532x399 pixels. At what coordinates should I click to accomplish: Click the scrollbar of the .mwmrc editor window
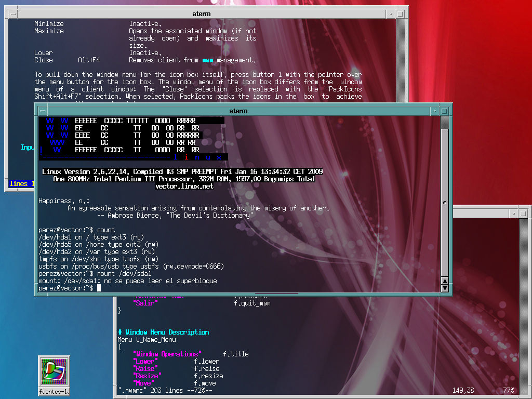pyautogui.click(x=523, y=305)
